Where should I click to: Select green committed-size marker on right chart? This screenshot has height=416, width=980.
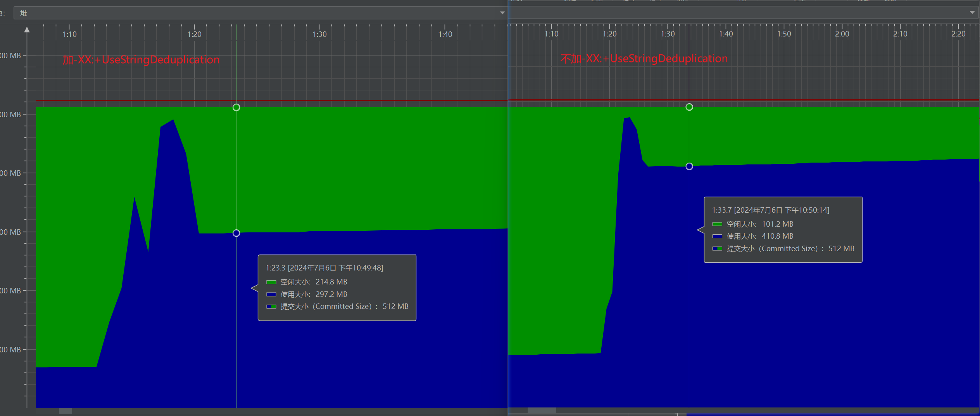pyautogui.click(x=689, y=107)
